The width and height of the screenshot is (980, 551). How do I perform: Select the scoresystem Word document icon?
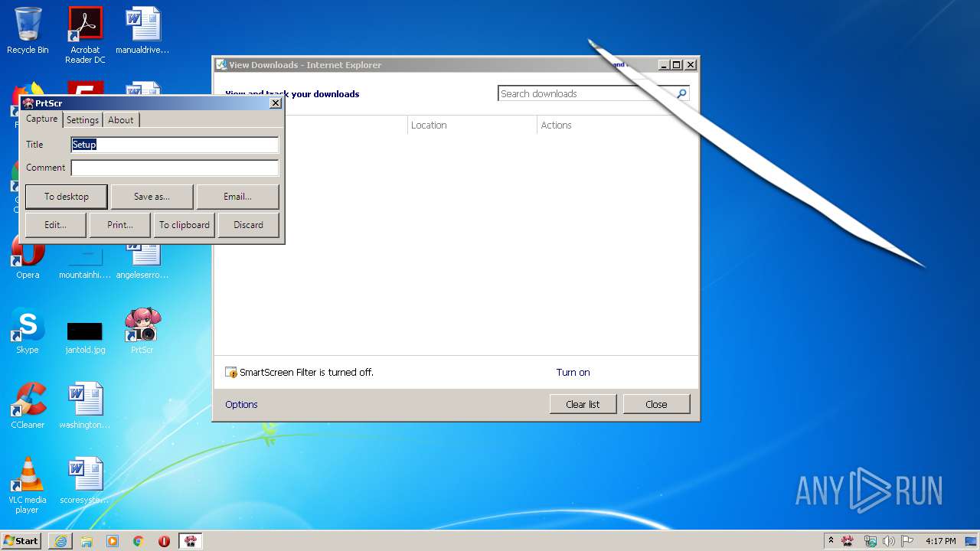(x=85, y=481)
